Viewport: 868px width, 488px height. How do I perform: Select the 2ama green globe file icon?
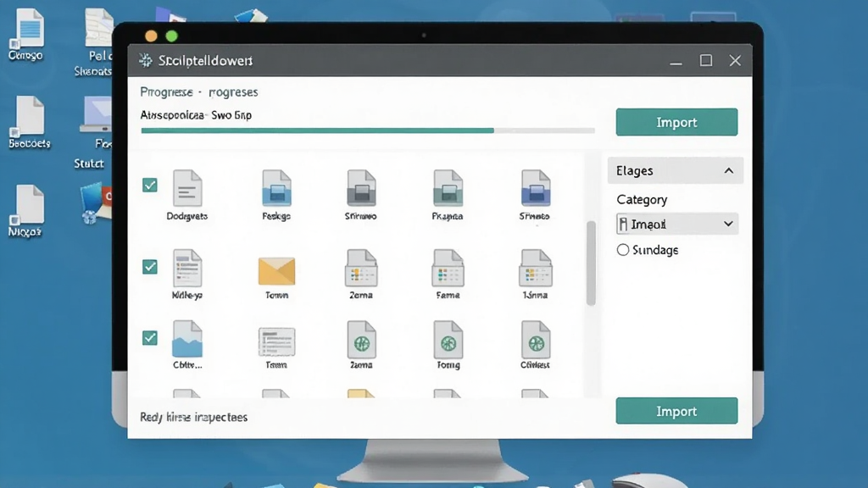point(361,339)
